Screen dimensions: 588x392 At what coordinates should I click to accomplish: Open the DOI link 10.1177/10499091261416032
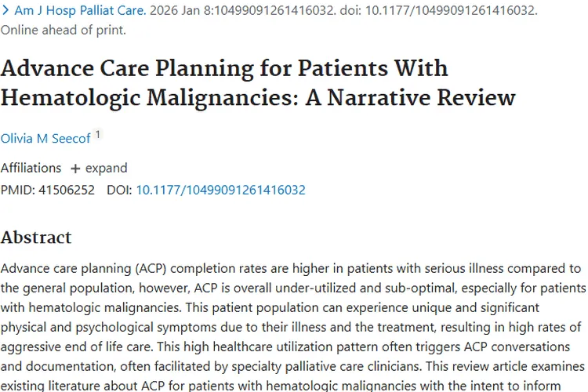point(220,190)
